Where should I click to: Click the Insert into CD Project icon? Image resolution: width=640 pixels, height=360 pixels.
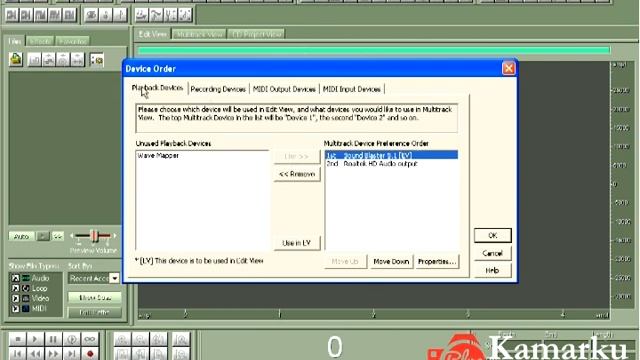(x=63, y=60)
